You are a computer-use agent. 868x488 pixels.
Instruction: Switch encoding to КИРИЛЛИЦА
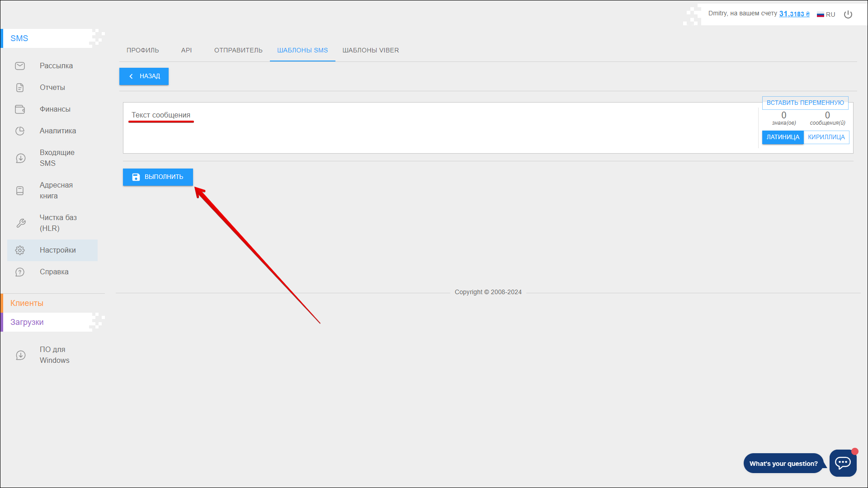pyautogui.click(x=826, y=137)
